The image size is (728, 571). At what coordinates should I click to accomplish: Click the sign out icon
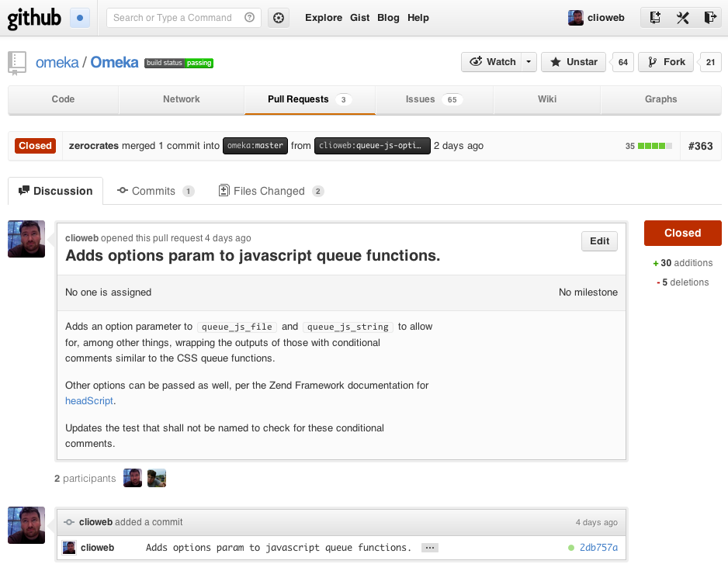pos(710,18)
